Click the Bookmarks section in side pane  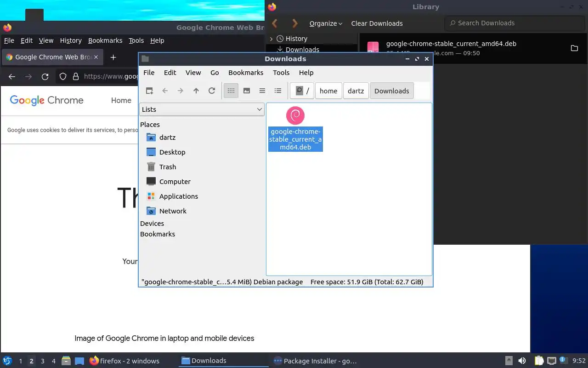tap(158, 234)
